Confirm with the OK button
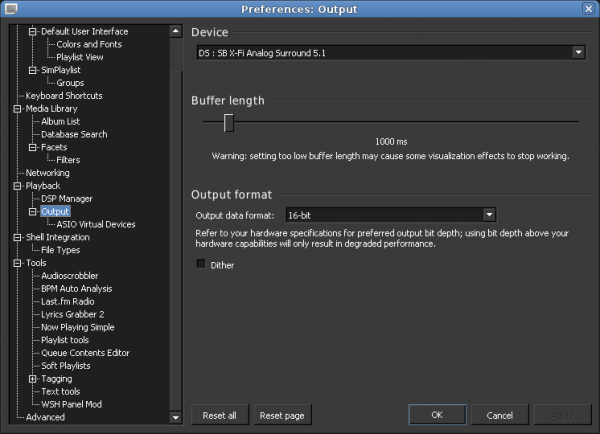 [437, 415]
